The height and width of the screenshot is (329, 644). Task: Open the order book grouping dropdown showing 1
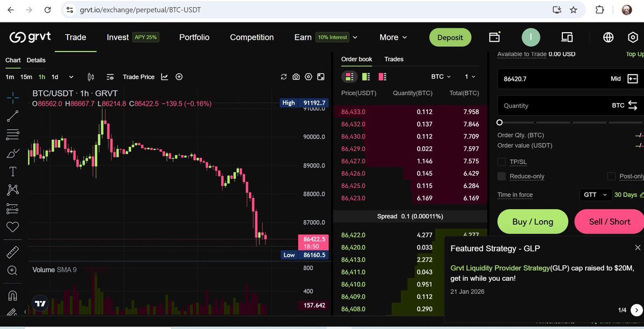(470, 77)
